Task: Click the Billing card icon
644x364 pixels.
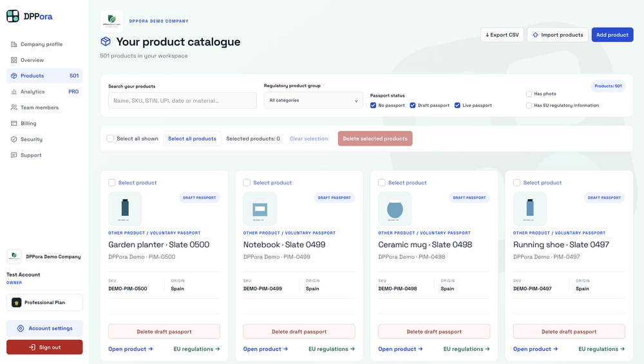Action: (x=14, y=123)
